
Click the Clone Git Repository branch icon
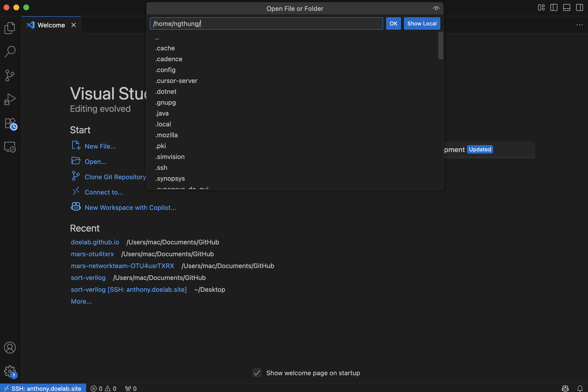(x=76, y=176)
